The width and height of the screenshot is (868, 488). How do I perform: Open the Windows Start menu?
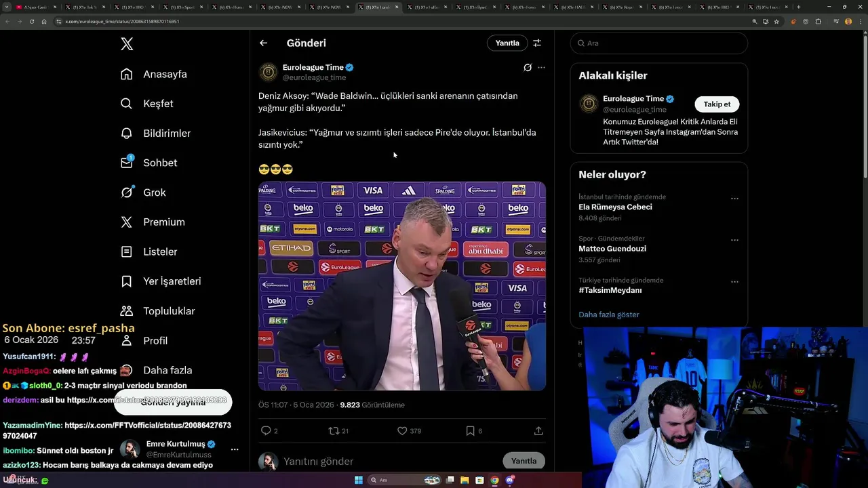coord(359,480)
